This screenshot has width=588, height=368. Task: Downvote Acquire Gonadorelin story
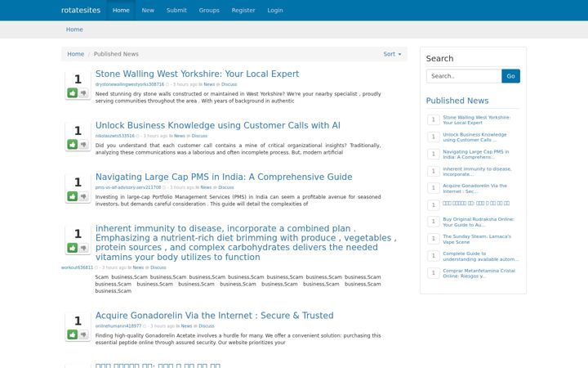pyautogui.click(x=83, y=334)
